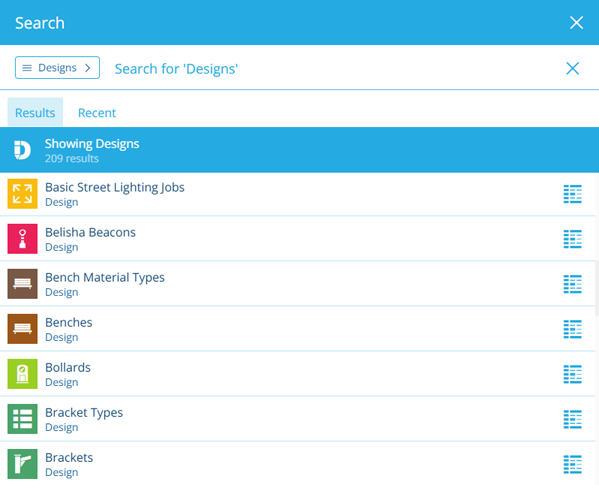
Task: Click chevron arrow in Designs filter
Action: pos(88,68)
